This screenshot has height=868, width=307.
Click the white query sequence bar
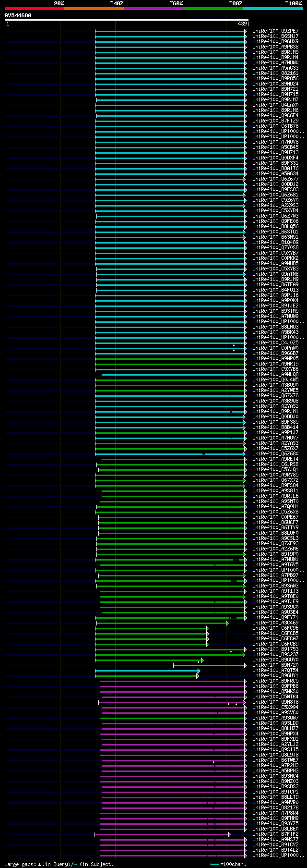pyautogui.click(x=127, y=20)
